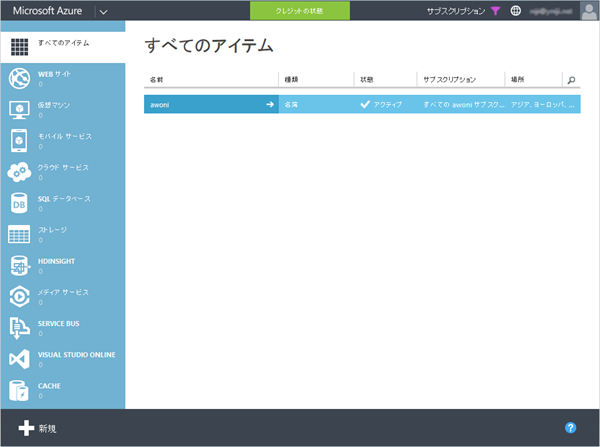This screenshot has width=600, height=447.
Task: Open the ストレージ table icon
Action: [19, 234]
